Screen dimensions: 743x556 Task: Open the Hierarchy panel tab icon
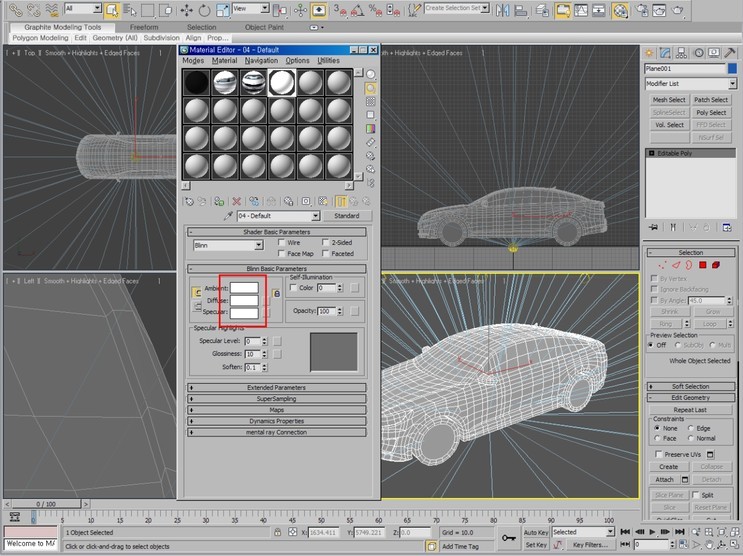point(681,53)
